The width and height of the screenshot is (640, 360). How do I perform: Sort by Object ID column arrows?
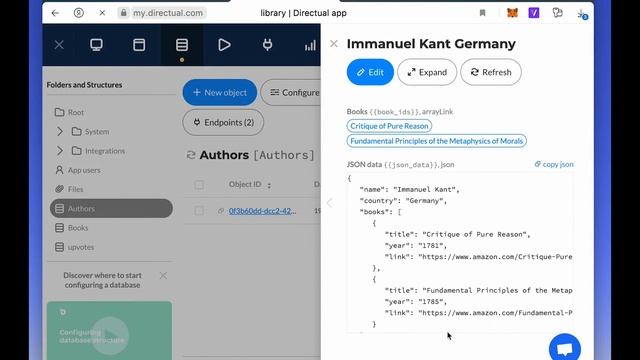(x=269, y=185)
